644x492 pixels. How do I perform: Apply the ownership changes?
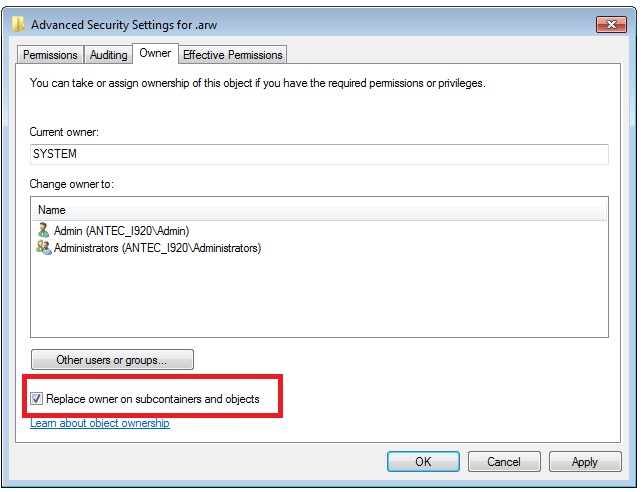coord(584,461)
